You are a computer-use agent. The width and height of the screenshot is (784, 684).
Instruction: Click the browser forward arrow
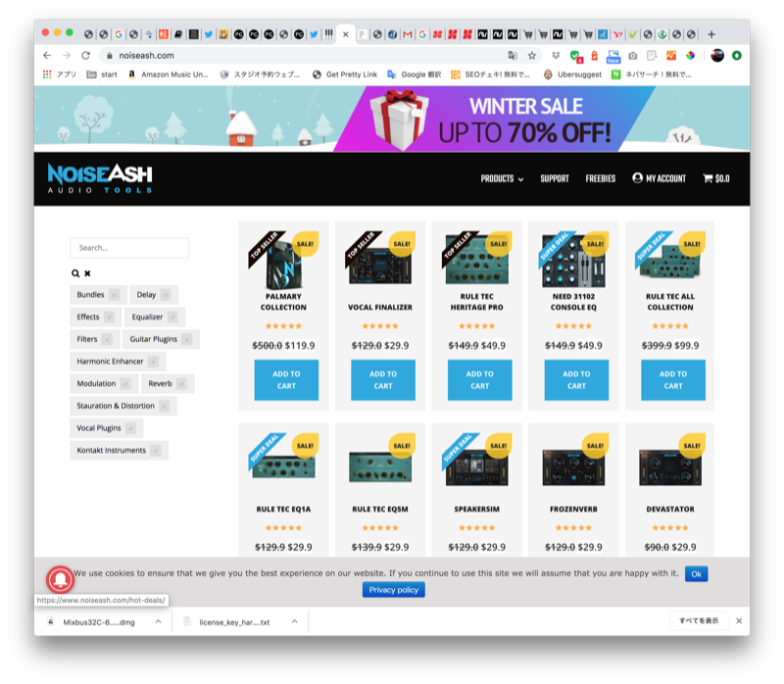67,56
